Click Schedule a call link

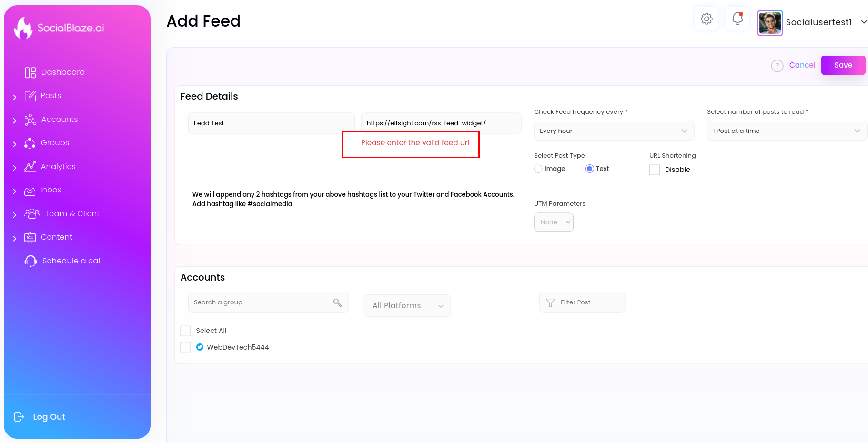point(72,261)
